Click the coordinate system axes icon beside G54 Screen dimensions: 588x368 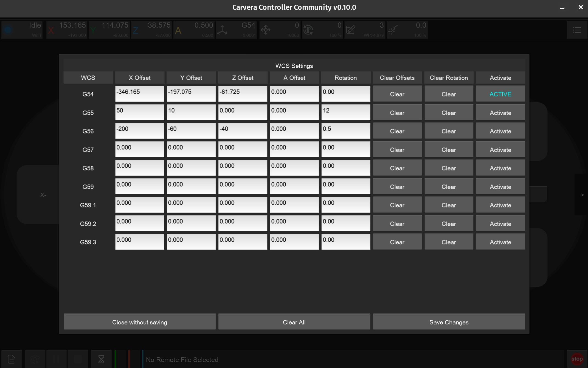coord(222,30)
